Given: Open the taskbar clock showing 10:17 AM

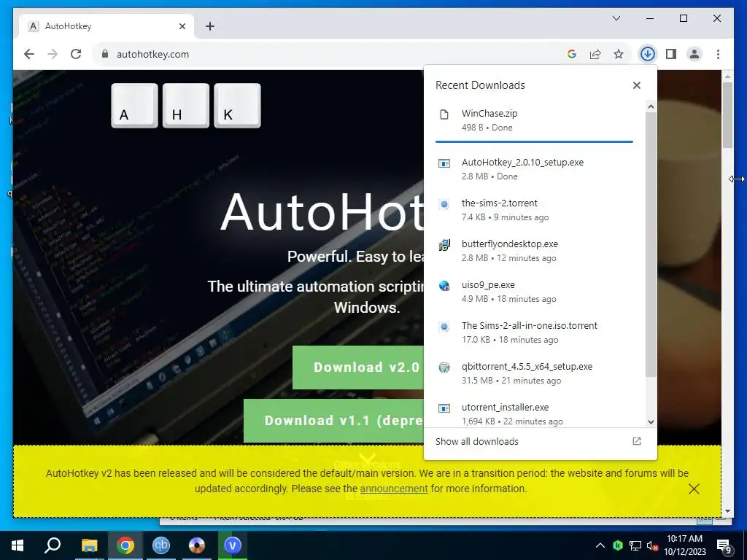Looking at the screenshot, I should click(684, 545).
